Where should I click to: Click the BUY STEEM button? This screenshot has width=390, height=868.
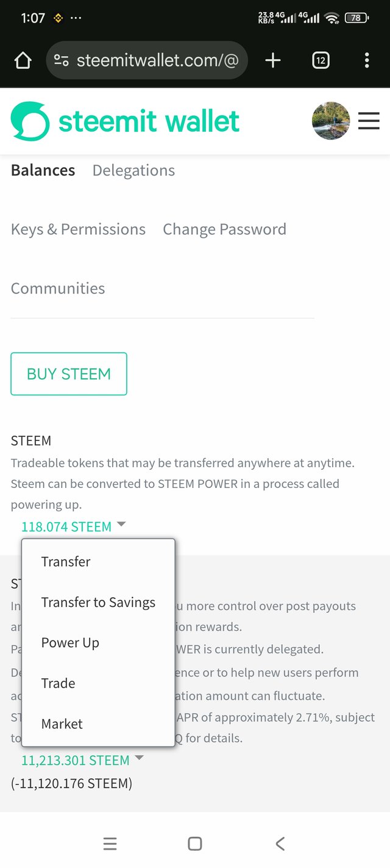(69, 374)
